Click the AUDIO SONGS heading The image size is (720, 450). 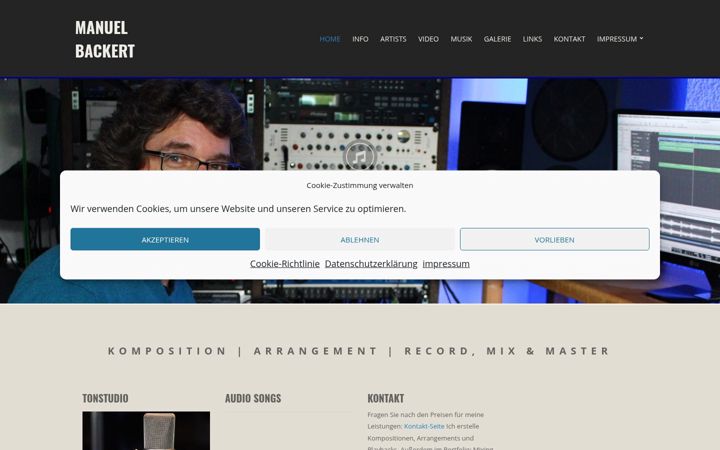[253, 398]
